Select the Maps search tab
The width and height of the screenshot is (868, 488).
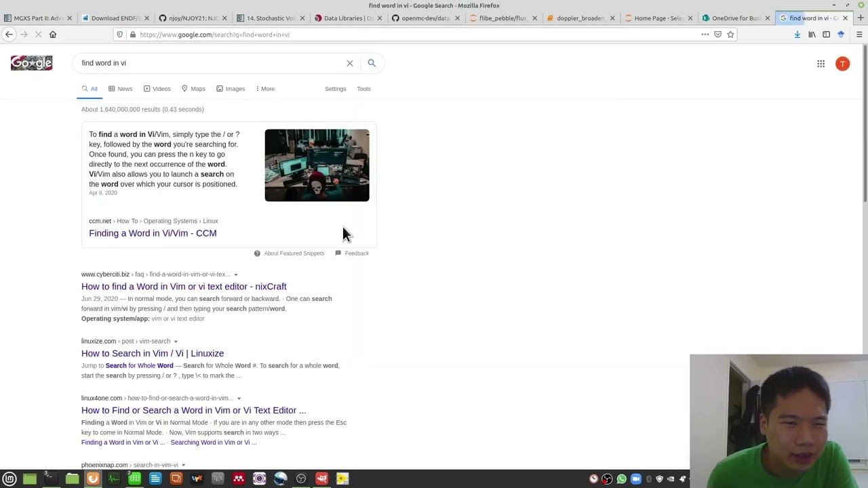(x=193, y=89)
